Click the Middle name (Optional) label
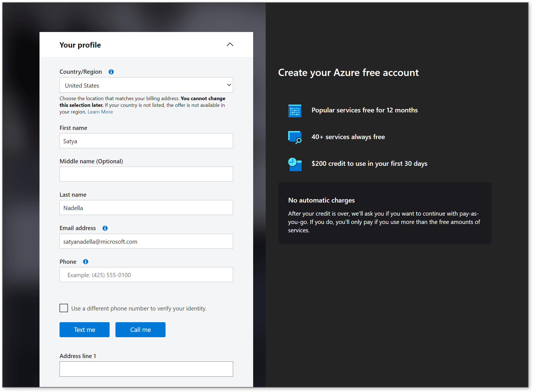 click(91, 161)
